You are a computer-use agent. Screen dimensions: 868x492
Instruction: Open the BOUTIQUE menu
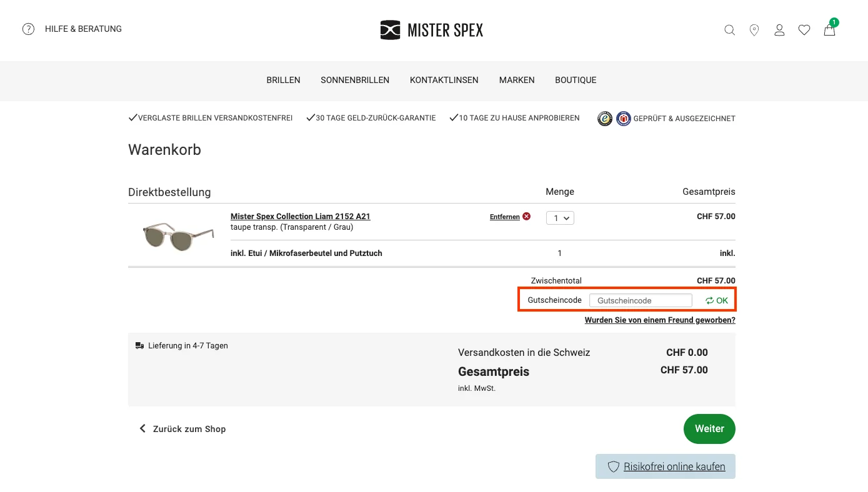(576, 80)
